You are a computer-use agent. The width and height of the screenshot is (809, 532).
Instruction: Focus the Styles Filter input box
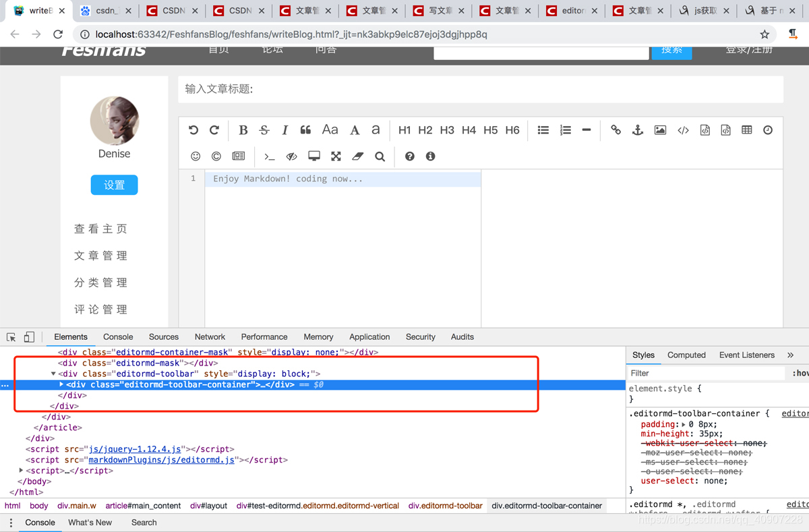pos(707,373)
